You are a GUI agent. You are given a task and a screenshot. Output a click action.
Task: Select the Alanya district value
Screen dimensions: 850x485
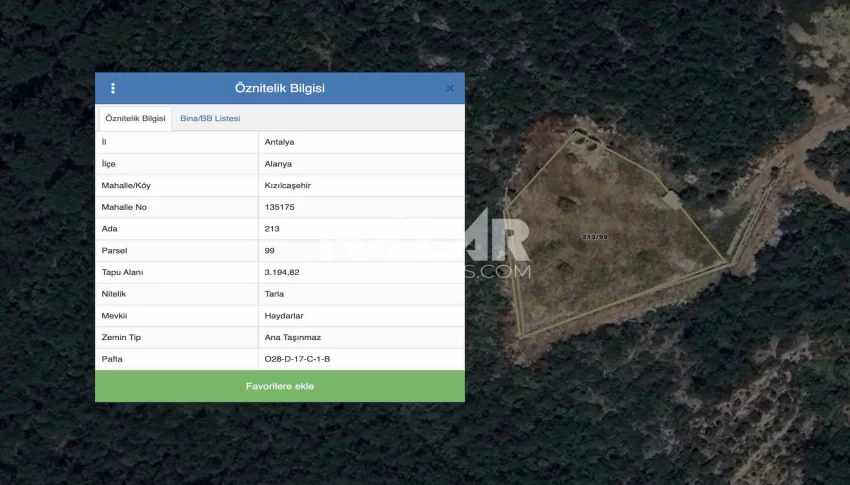[279, 164]
